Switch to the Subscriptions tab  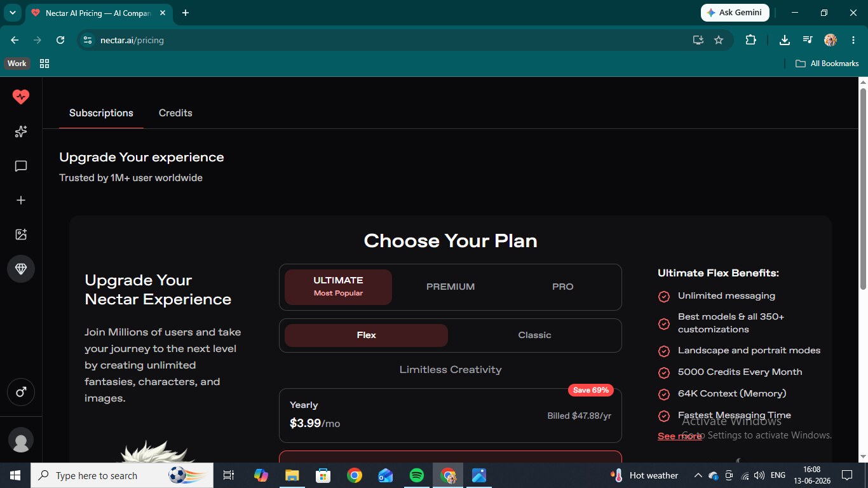[x=101, y=113]
